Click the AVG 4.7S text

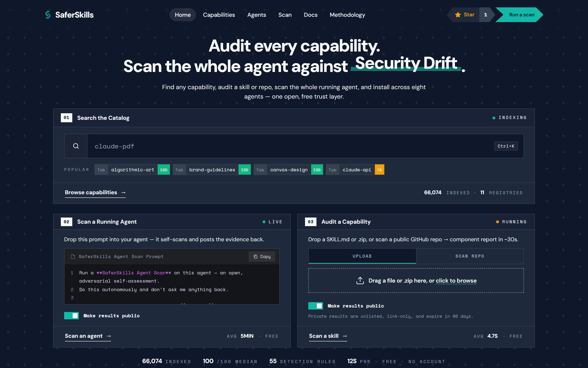[486, 336]
